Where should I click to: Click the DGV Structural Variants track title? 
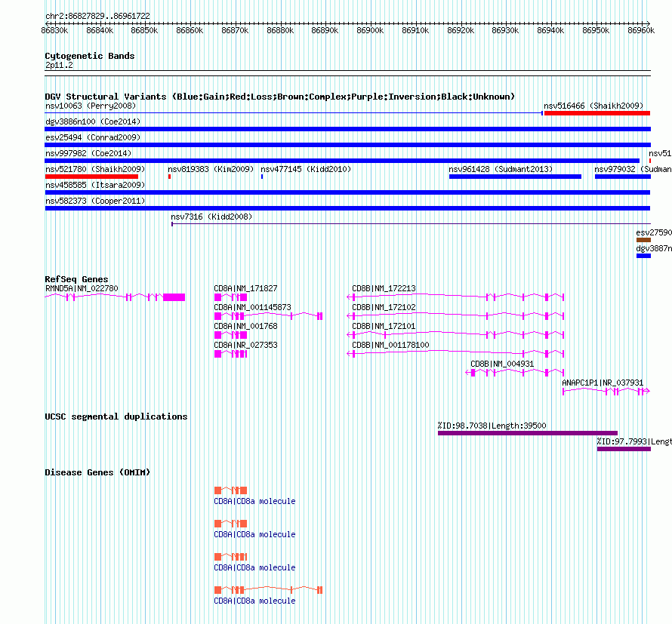pyautogui.click(x=279, y=97)
